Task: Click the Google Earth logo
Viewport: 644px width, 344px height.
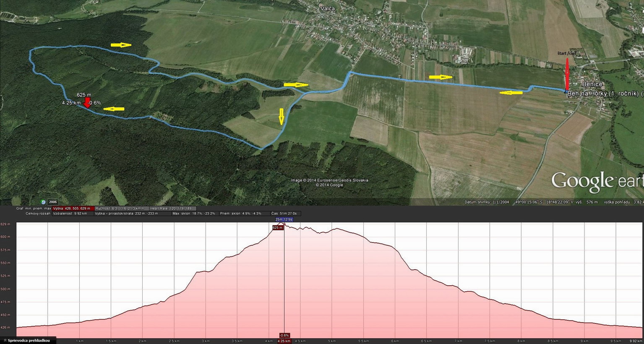Action: 597,181
